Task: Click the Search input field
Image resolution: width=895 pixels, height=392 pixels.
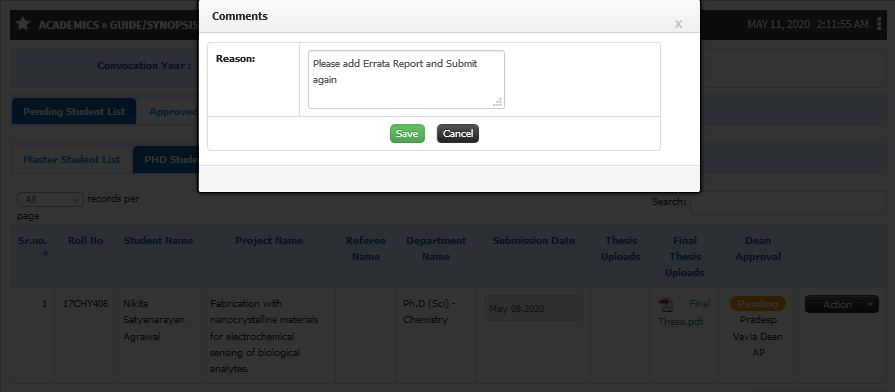Action: click(x=788, y=203)
